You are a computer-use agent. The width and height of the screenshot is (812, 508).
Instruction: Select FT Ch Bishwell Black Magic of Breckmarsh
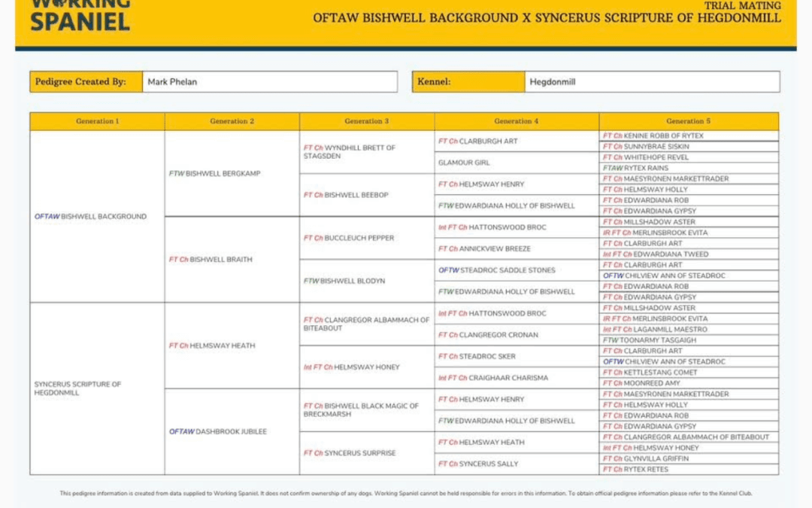pos(361,410)
